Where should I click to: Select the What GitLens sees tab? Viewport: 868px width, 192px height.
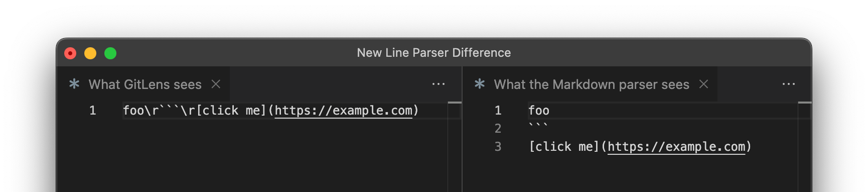pyautogui.click(x=145, y=84)
